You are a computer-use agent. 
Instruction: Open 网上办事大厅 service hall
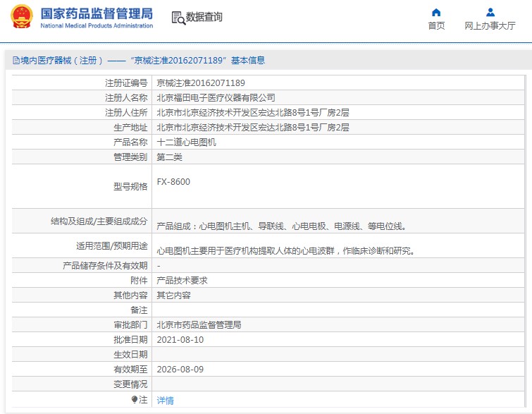pos(490,26)
